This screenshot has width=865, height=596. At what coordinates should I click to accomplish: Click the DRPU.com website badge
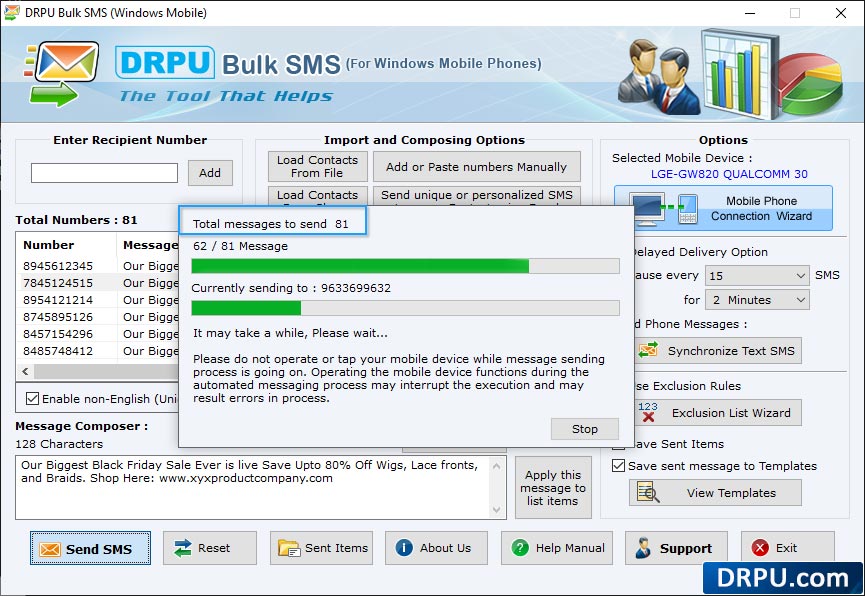coord(782,578)
